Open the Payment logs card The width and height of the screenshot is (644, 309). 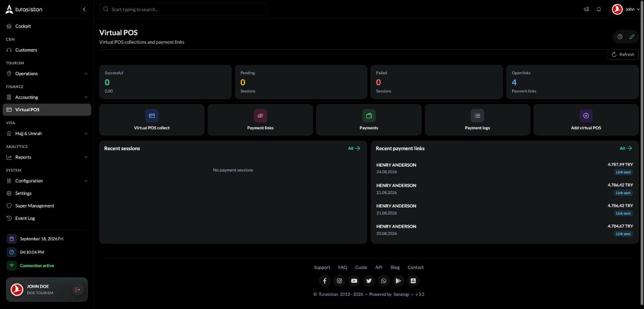(x=477, y=120)
